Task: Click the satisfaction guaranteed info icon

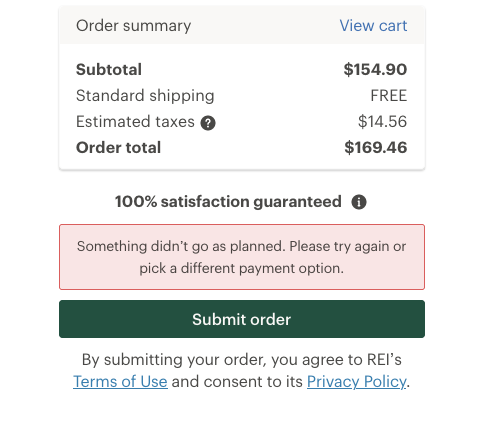Action: (359, 202)
